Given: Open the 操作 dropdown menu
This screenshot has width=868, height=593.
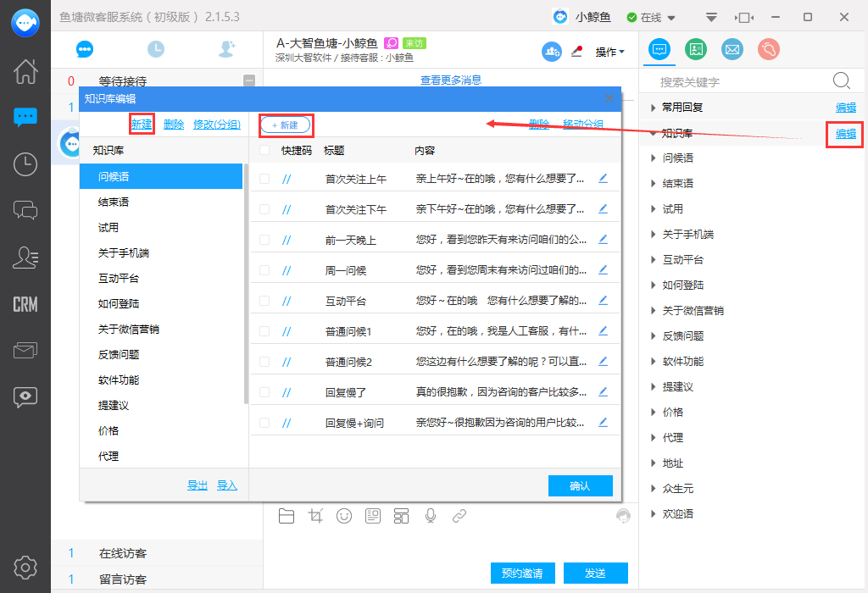Looking at the screenshot, I should (609, 52).
